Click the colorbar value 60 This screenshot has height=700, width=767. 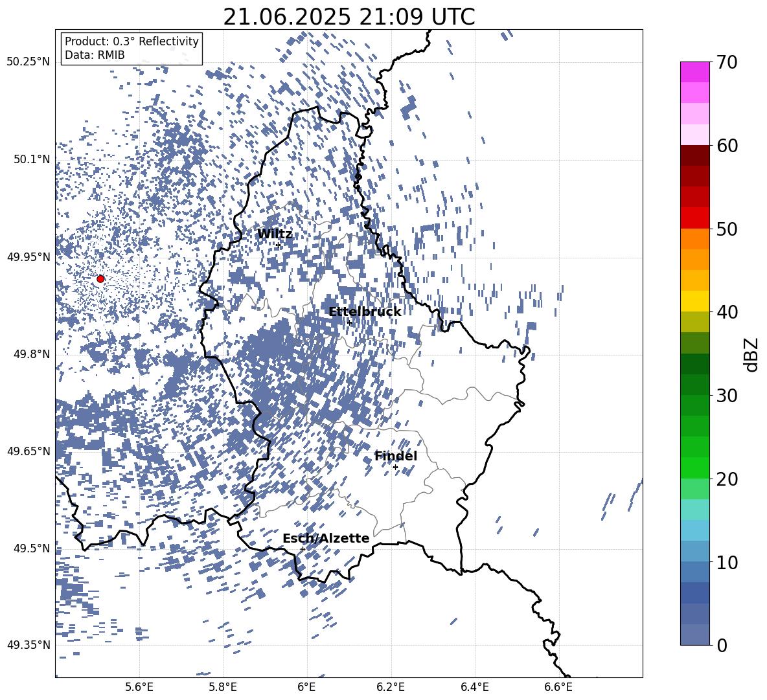pyautogui.click(x=727, y=146)
